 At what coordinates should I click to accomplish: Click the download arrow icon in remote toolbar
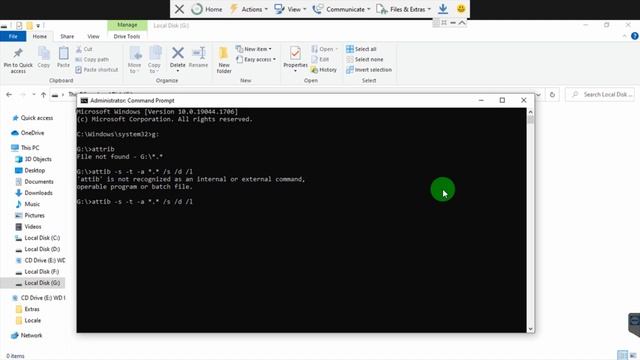[443, 9]
